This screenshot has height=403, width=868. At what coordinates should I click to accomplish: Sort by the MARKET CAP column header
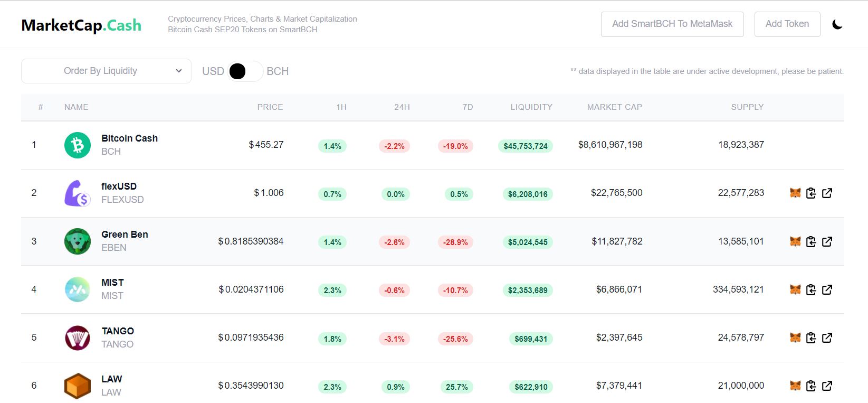615,107
